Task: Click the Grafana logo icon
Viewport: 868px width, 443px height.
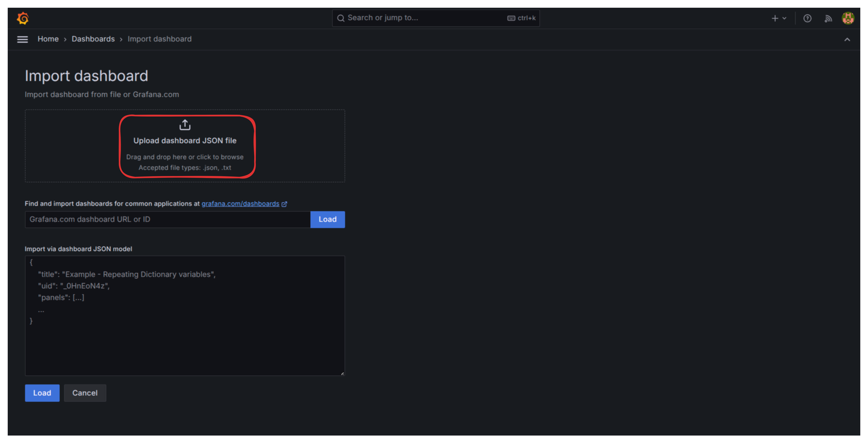Action: [23, 18]
